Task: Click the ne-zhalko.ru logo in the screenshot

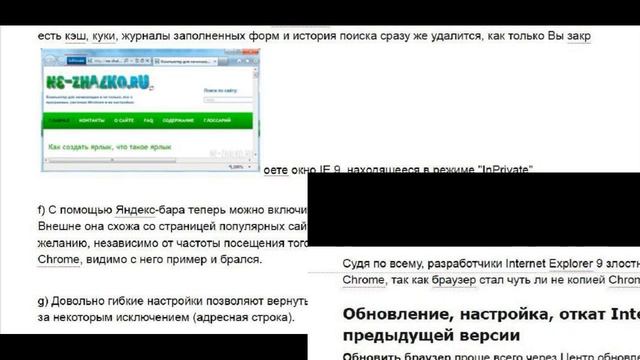Action: click(x=98, y=82)
